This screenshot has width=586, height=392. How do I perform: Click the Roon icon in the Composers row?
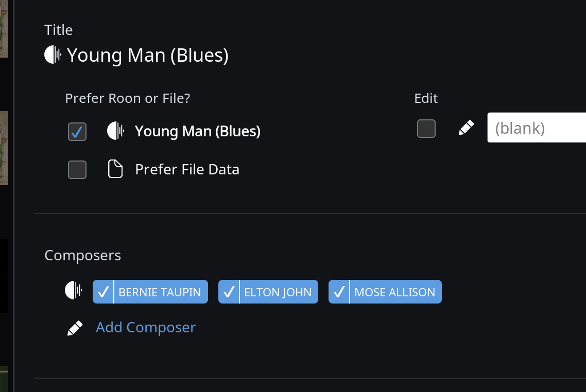pyautogui.click(x=73, y=290)
